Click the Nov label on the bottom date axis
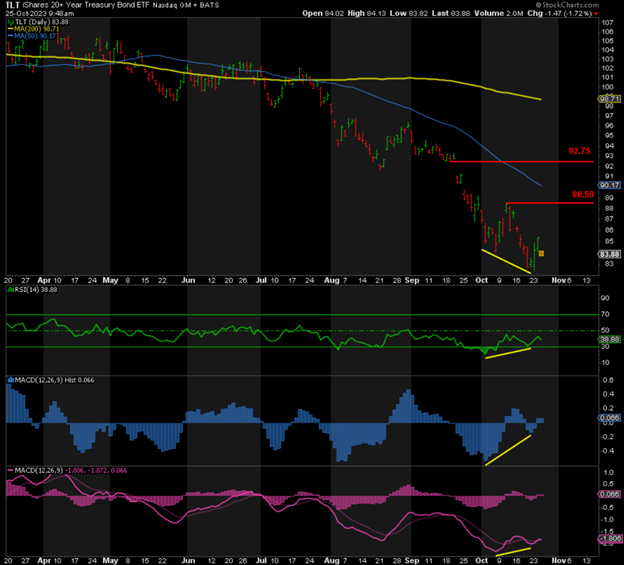 click(558, 560)
